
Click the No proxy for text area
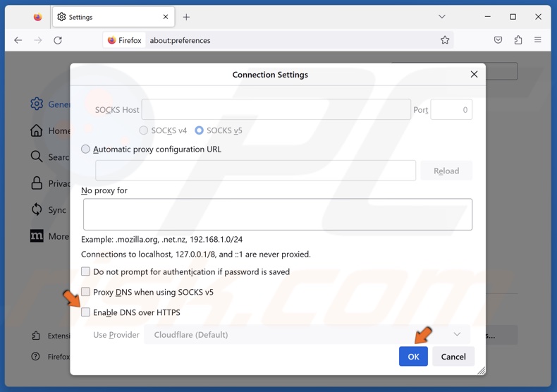tap(277, 214)
